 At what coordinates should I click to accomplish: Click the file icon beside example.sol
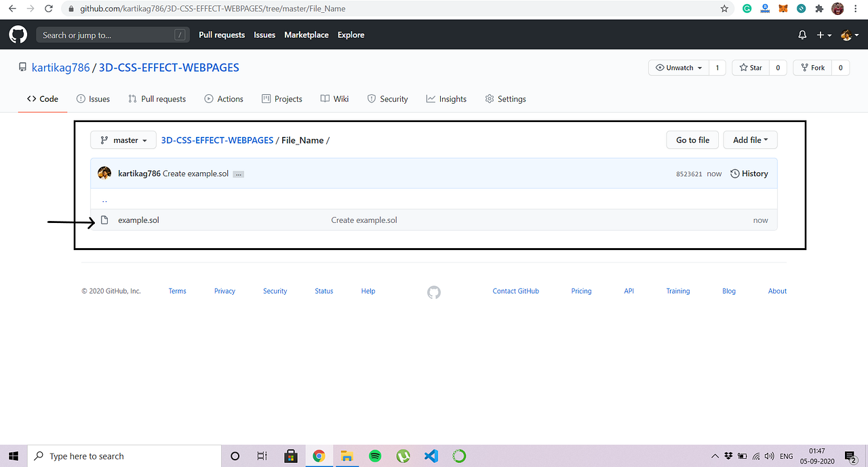pos(104,220)
